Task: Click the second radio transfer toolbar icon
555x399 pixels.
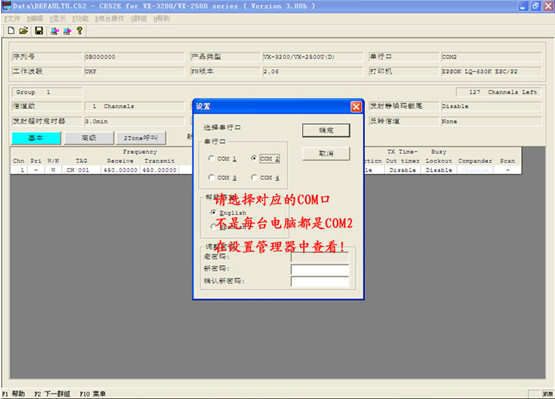Action: click(67, 31)
